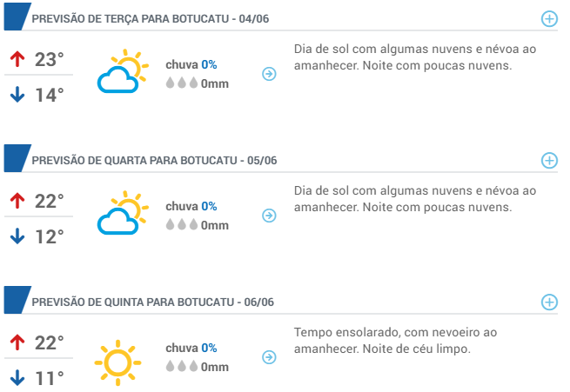The height and width of the screenshot is (392, 570).
Task: Click the red up arrow beside 23°
Action: [17, 59]
